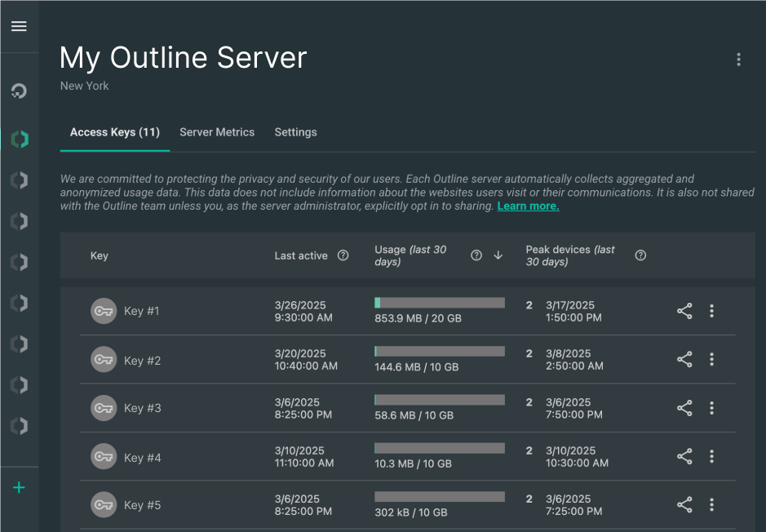This screenshot has width=766, height=532.
Task: Add a new server with the plus button
Action: [x=18, y=487]
